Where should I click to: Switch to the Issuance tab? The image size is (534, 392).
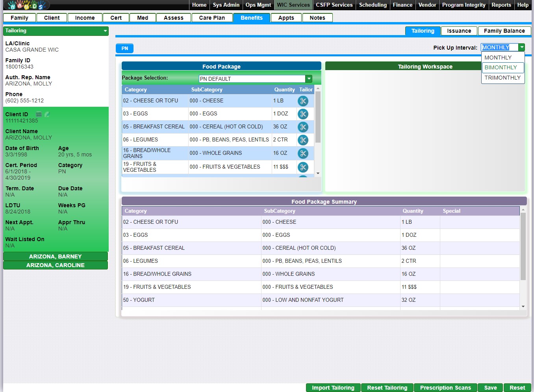click(x=459, y=31)
